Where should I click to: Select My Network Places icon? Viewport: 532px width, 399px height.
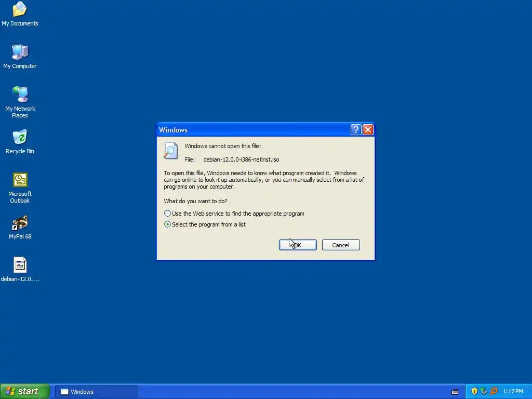(x=20, y=102)
